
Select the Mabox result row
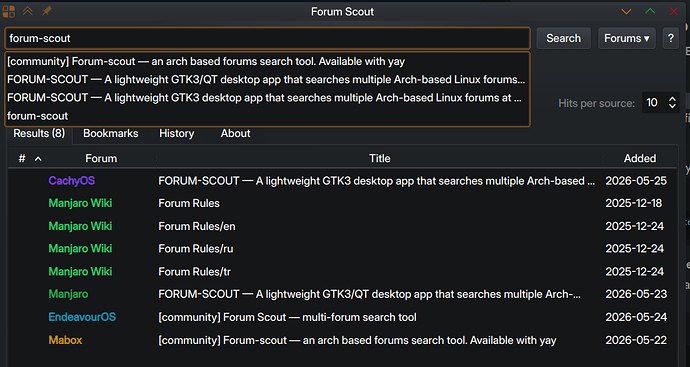point(342,340)
